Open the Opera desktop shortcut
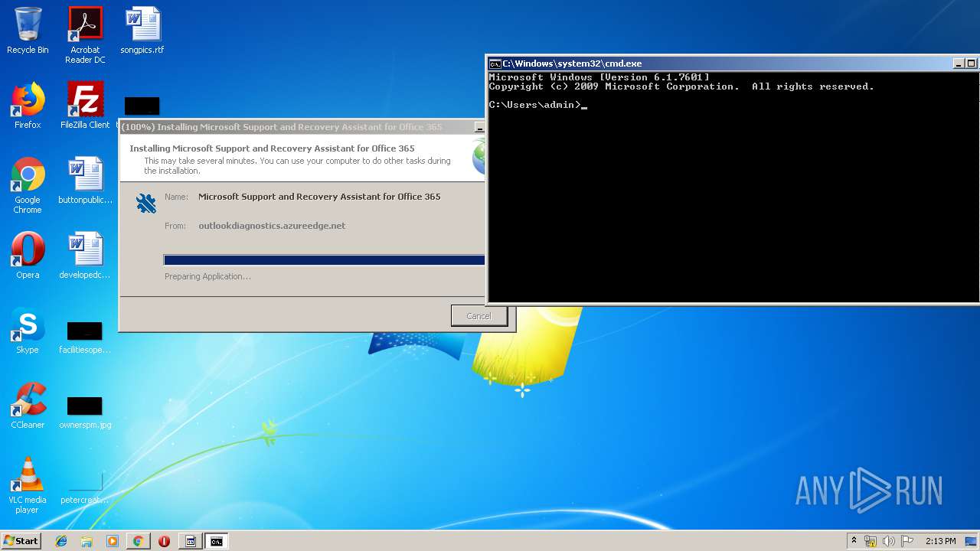Screen dimensions: 980x551 [28, 256]
